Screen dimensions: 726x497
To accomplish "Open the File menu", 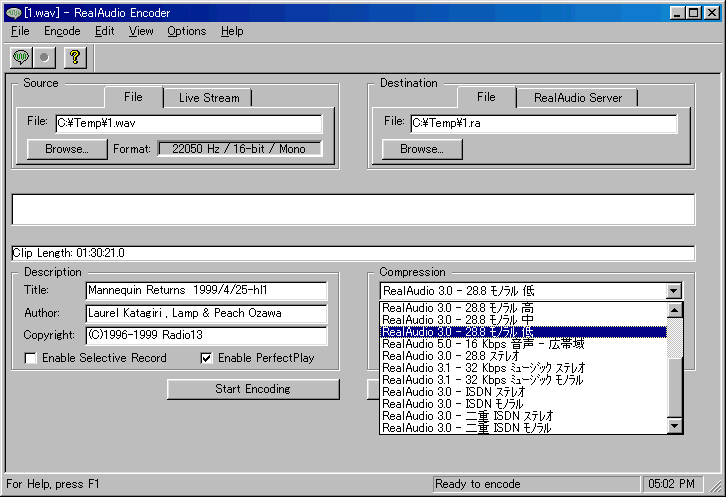I will [x=20, y=31].
